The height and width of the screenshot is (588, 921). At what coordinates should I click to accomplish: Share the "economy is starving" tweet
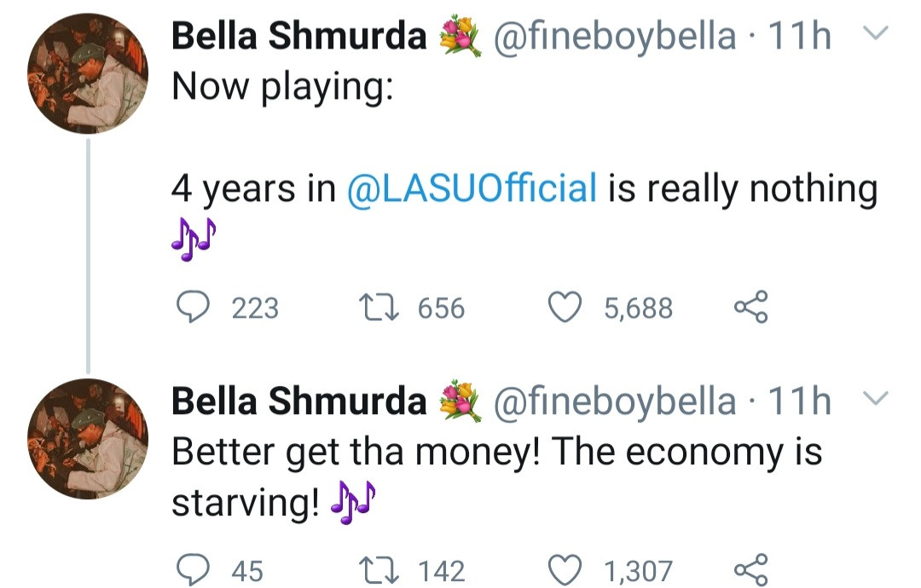pyautogui.click(x=750, y=568)
